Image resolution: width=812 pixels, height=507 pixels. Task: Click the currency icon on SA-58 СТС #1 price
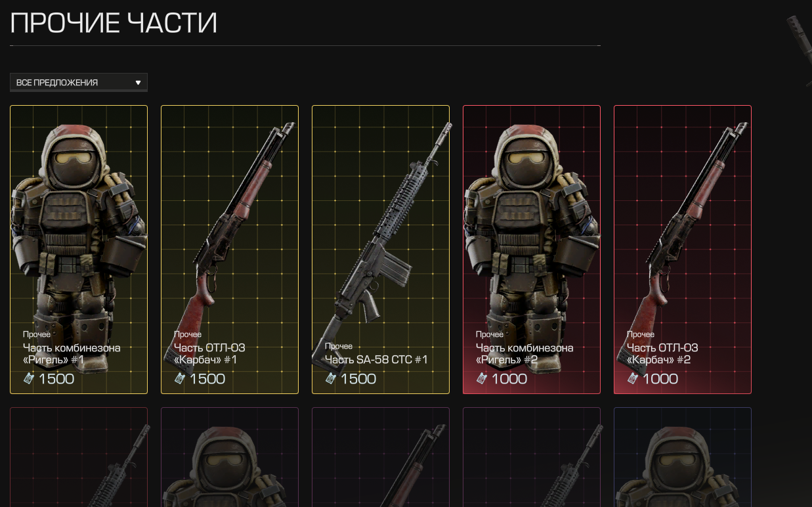(x=331, y=378)
